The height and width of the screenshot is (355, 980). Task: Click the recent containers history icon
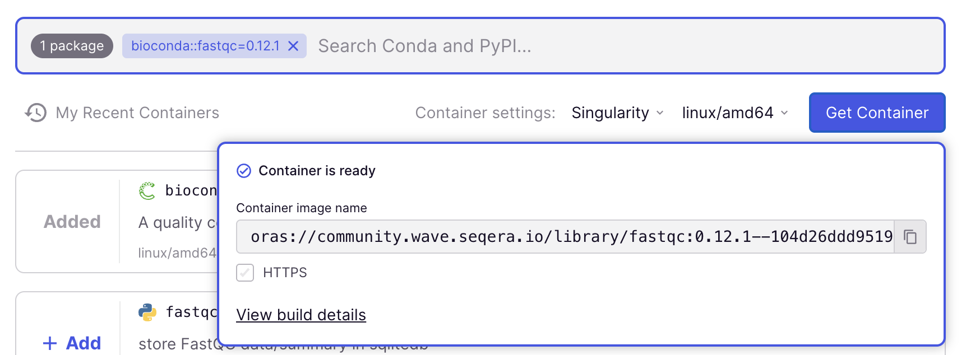click(36, 113)
